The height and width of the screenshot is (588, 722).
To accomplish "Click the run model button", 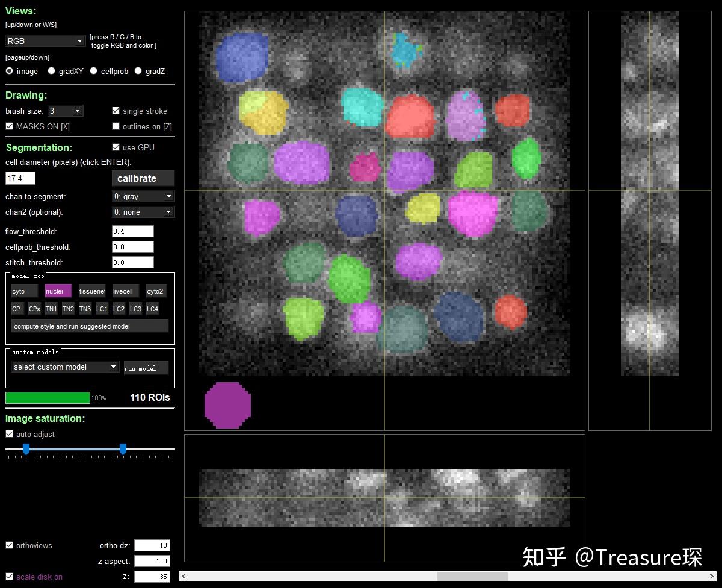I will point(146,368).
